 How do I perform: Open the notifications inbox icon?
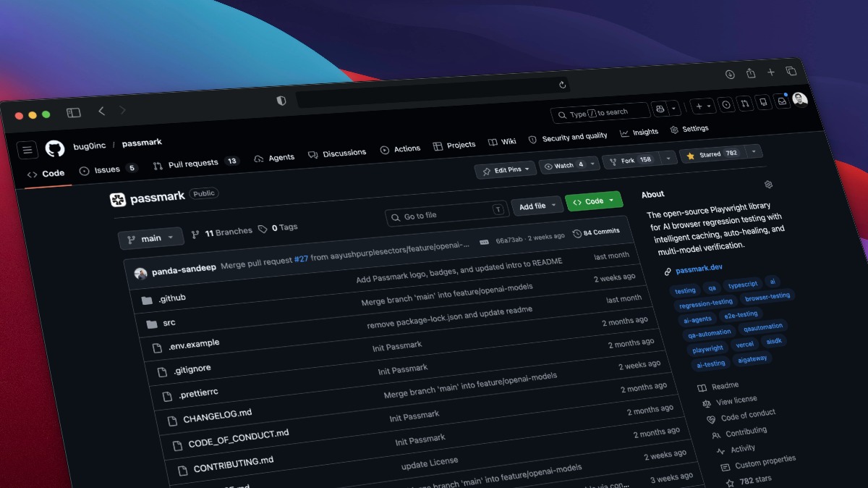[x=782, y=101]
